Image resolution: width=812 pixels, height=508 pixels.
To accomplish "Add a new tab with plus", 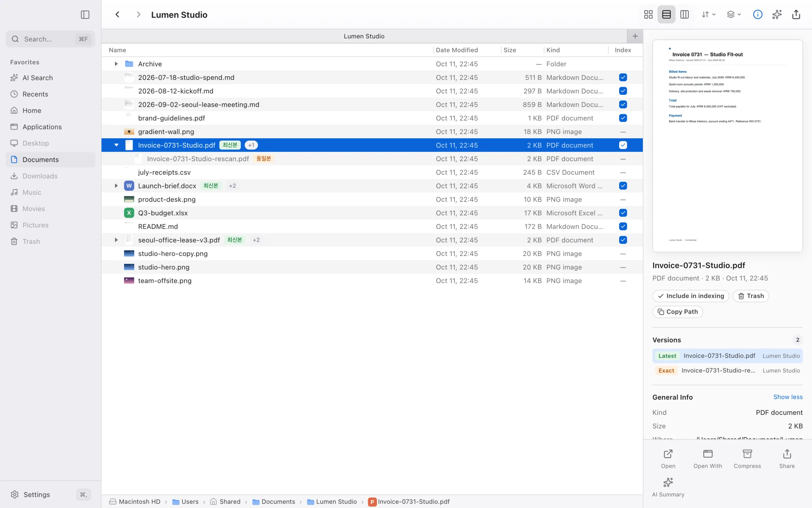I will point(635,36).
